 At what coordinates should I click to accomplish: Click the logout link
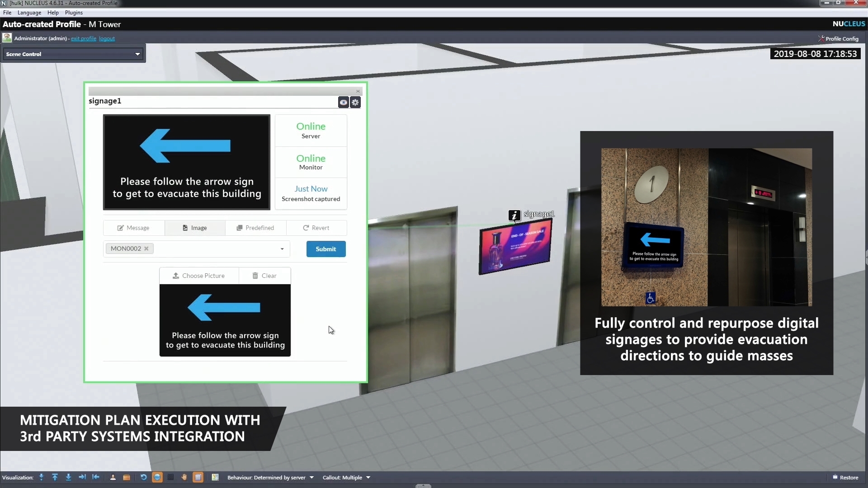(x=107, y=38)
